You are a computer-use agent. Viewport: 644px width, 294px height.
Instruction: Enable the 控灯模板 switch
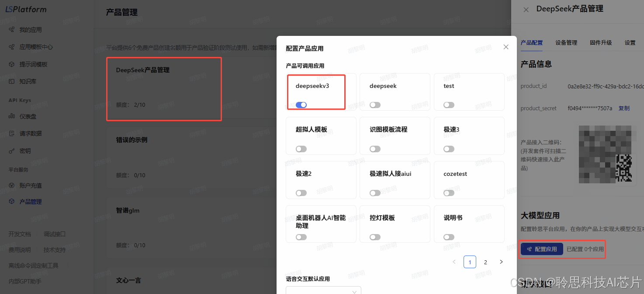tap(375, 237)
